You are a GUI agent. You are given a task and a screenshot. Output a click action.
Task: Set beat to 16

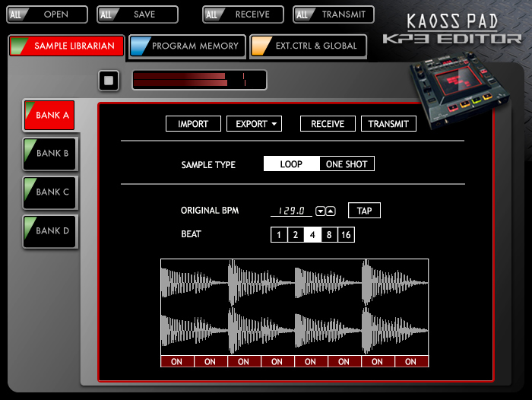click(346, 235)
